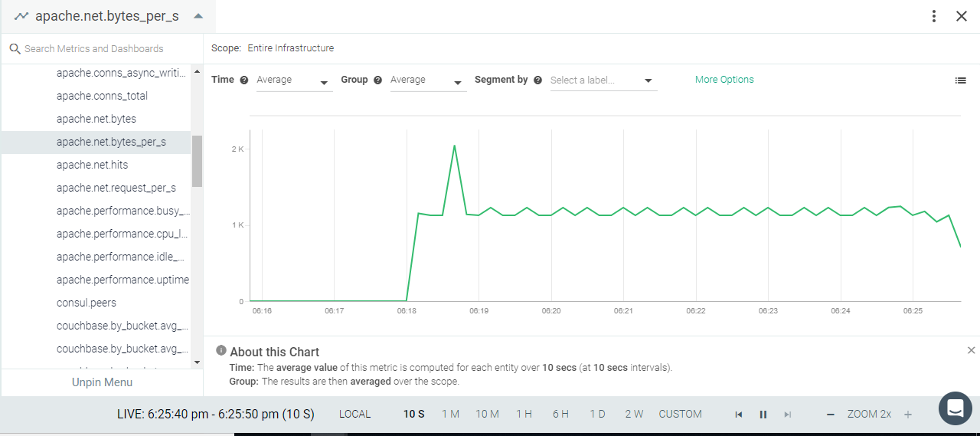Select the 10 S time range
This screenshot has height=436, width=980.
pos(414,414)
